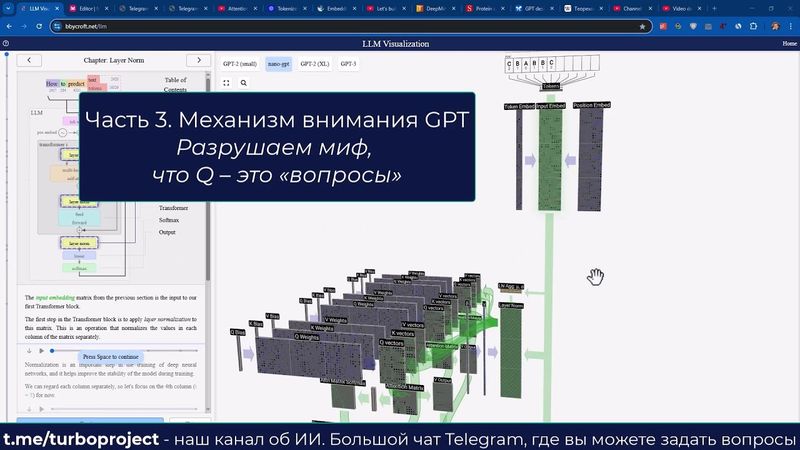Click the second walkthrough progress track

(x=124, y=409)
